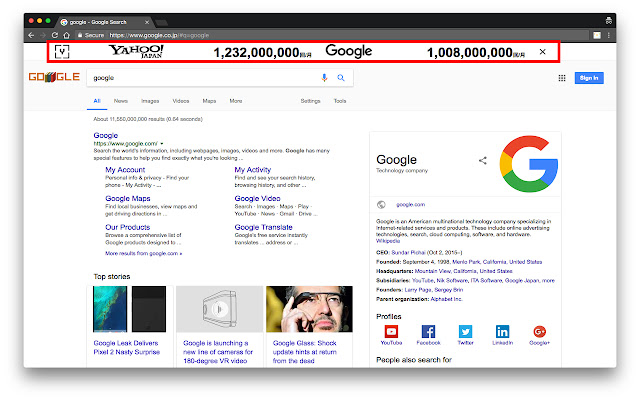
Task: Click the large Google G logo
Action: click(529, 164)
